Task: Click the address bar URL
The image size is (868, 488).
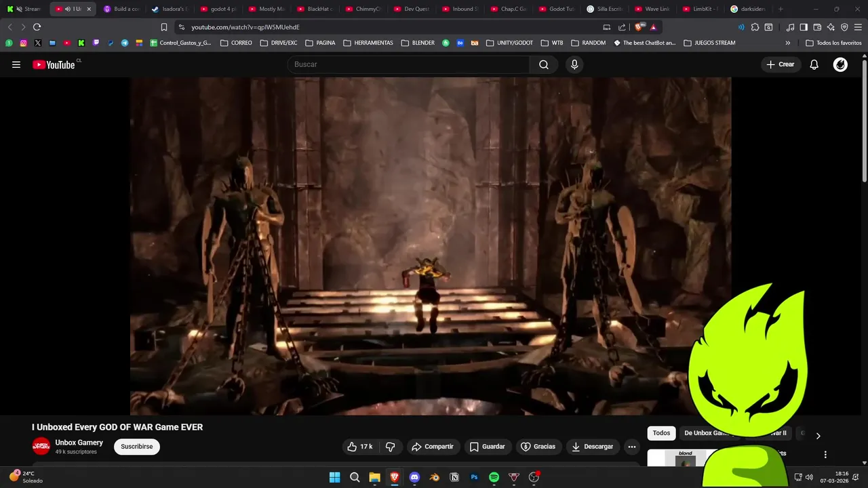Action: 245,27
